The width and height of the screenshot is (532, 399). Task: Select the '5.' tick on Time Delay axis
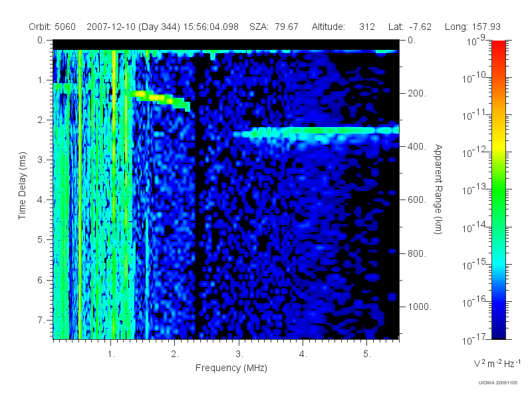tap(41, 240)
